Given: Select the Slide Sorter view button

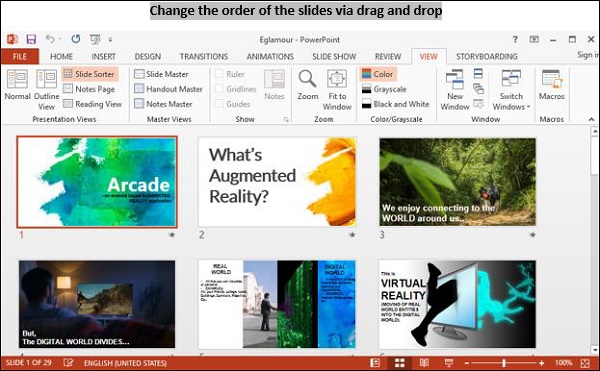Looking at the screenshot, I should [90, 74].
